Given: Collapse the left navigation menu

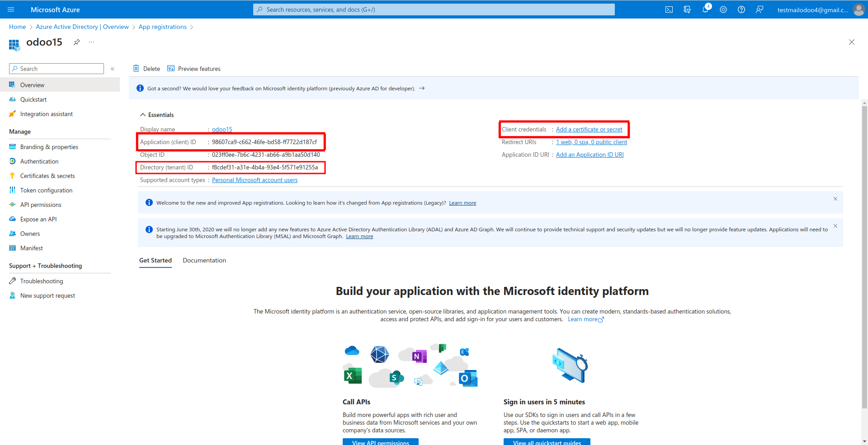Looking at the screenshot, I should [x=113, y=69].
